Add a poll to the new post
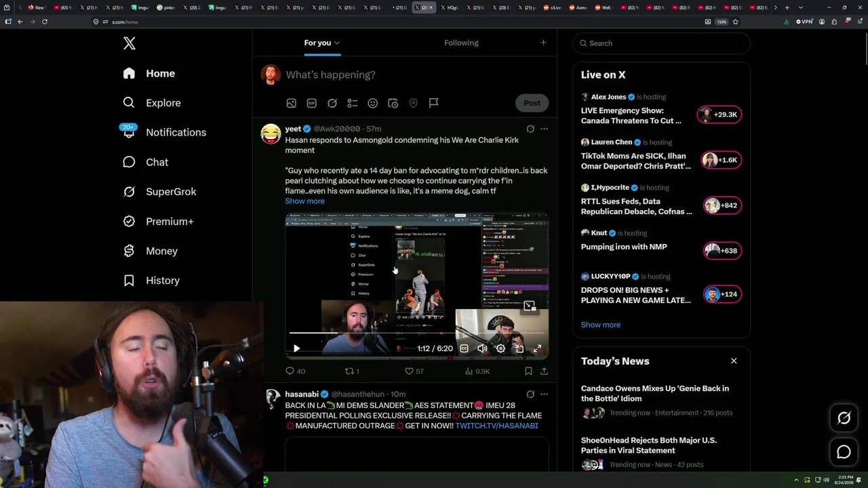The image size is (868, 488). coord(352,103)
